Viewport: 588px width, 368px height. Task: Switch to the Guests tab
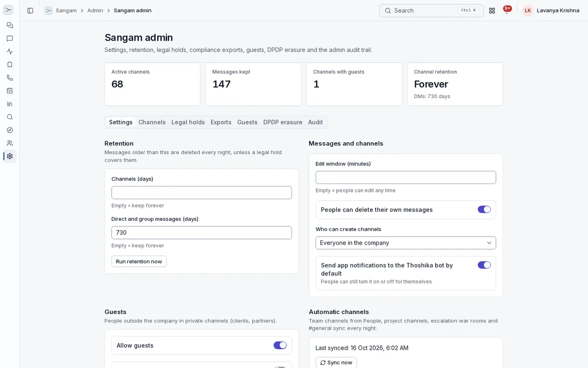pos(247,122)
